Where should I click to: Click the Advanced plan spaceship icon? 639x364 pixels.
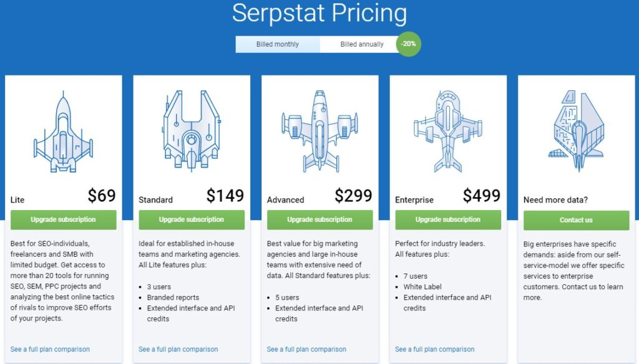[x=319, y=131]
